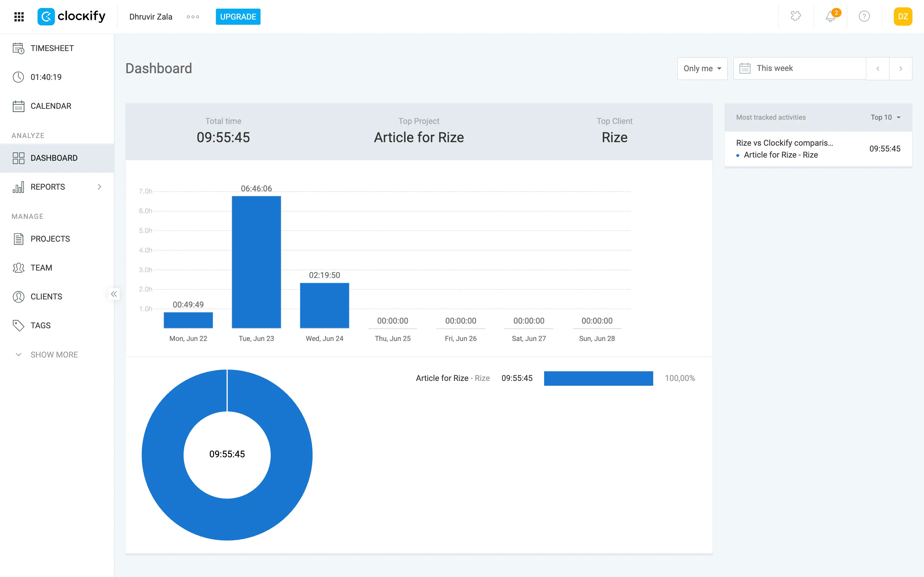Click the Article for Rize progress bar
Screen dimensions: 924x577
(598, 378)
